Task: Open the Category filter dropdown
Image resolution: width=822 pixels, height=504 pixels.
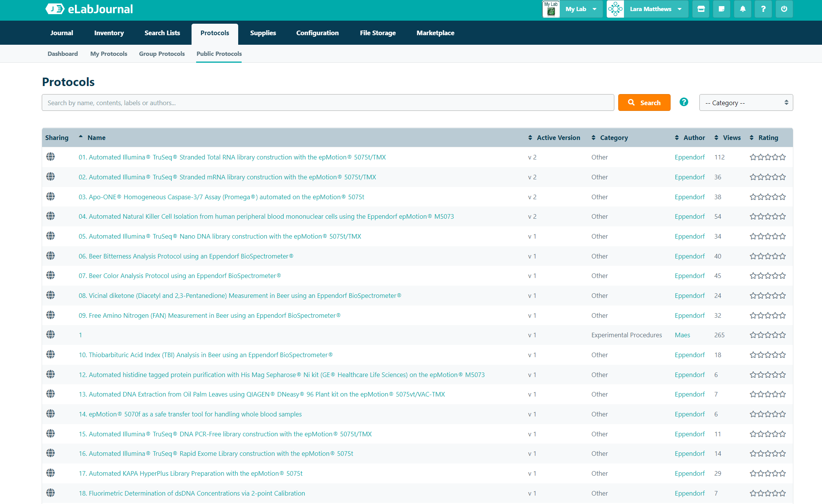Action: point(746,102)
